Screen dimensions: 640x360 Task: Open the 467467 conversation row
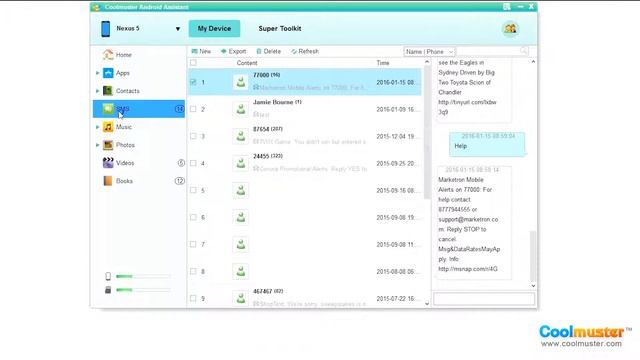click(305, 298)
